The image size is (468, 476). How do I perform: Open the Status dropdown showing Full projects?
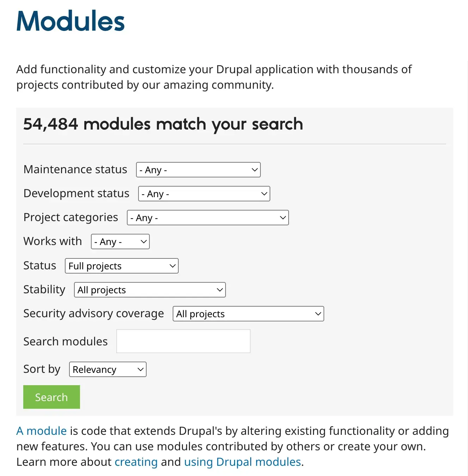pos(121,266)
